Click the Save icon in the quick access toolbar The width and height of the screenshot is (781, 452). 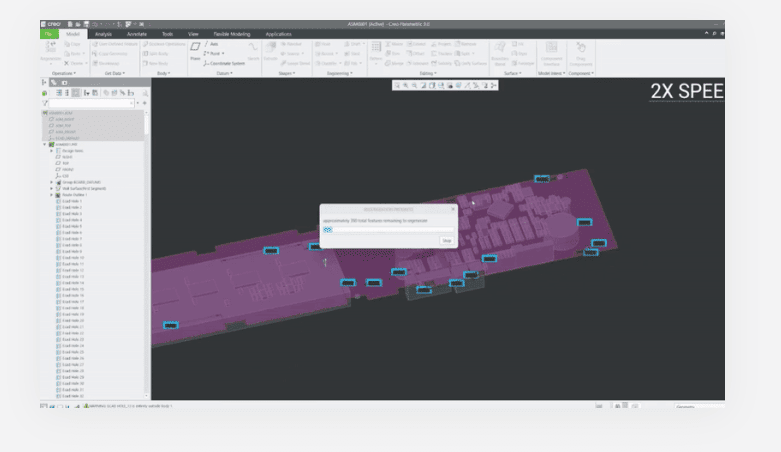86,24
